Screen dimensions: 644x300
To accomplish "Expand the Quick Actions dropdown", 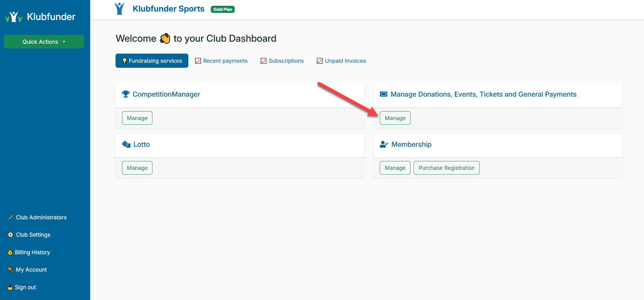I will (44, 42).
